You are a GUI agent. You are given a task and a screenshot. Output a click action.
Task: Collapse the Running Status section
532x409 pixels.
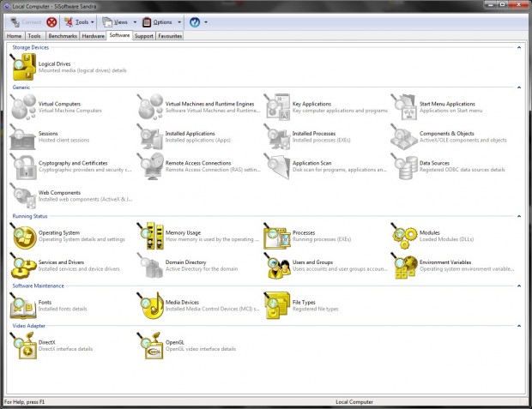(x=519, y=216)
